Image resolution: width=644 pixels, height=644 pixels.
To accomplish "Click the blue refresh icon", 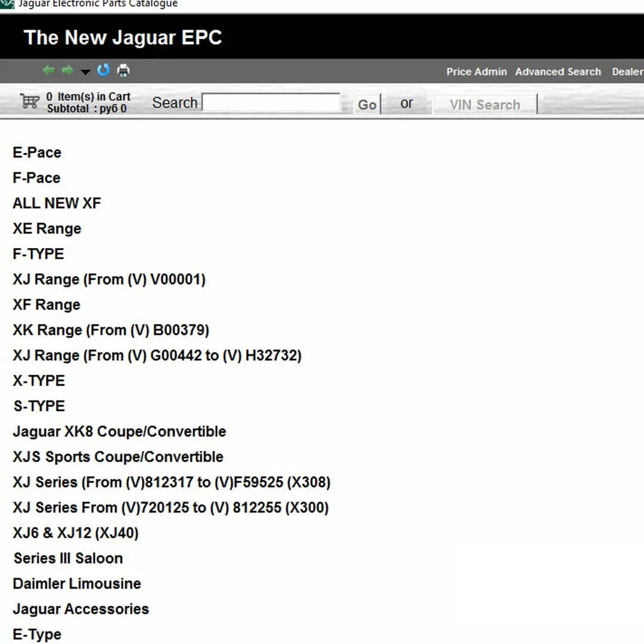I will click(x=104, y=70).
